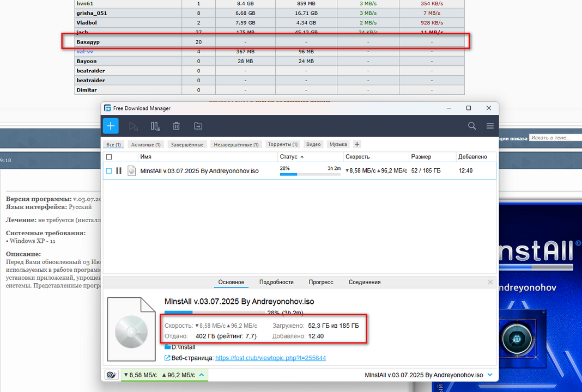
Task: Click MInstAll v.03.07.2025 By Andreyonohov.iso in the list row
Action: [x=199, y=171]
